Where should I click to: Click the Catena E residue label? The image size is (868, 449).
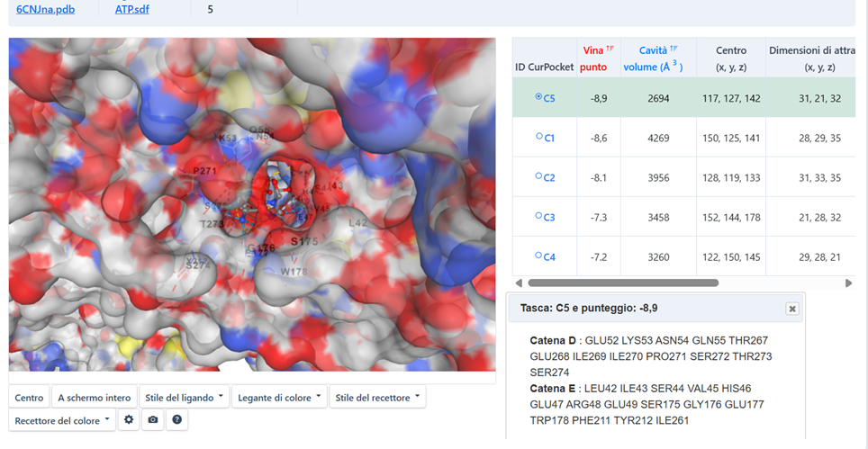point(553,388)
